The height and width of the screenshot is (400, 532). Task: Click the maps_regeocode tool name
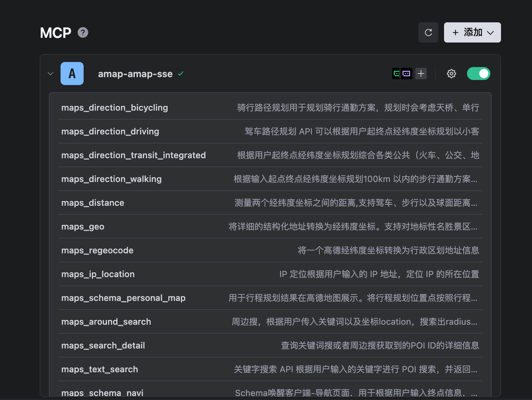tap(97, 250)
